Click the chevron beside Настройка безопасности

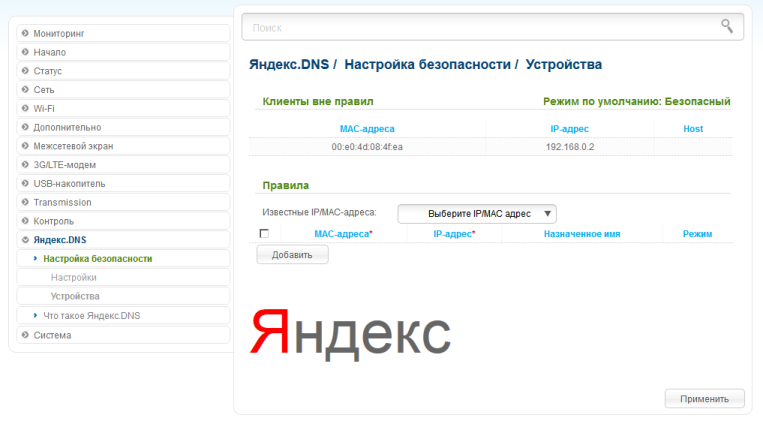coord(35,258)
